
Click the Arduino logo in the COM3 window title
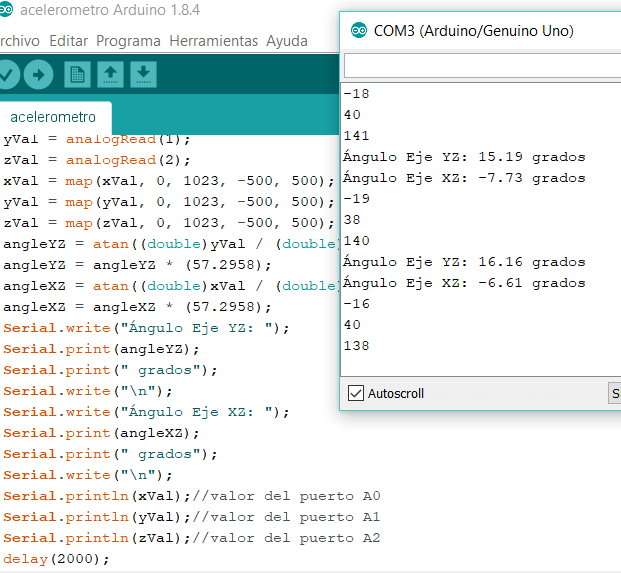359,30
